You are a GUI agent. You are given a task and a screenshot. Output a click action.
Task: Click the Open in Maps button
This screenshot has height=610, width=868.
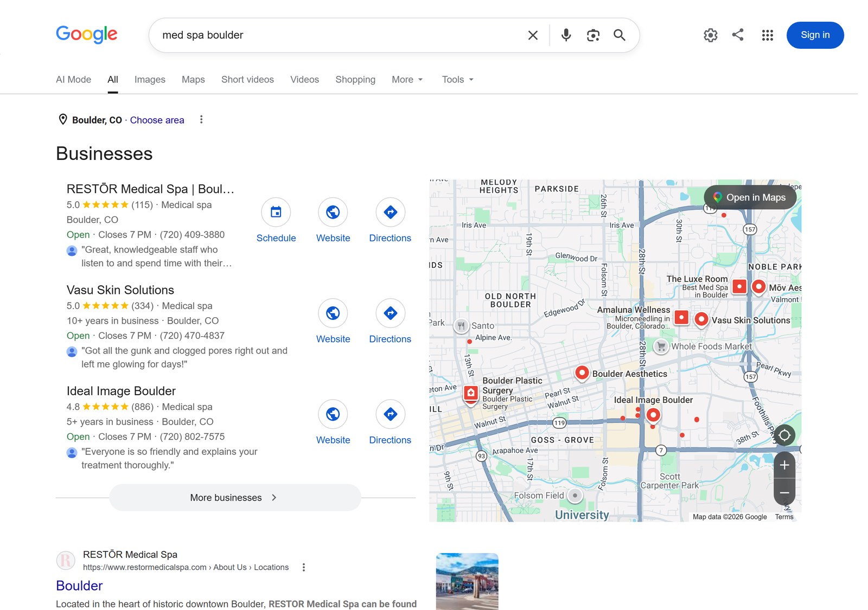(750, 197)
